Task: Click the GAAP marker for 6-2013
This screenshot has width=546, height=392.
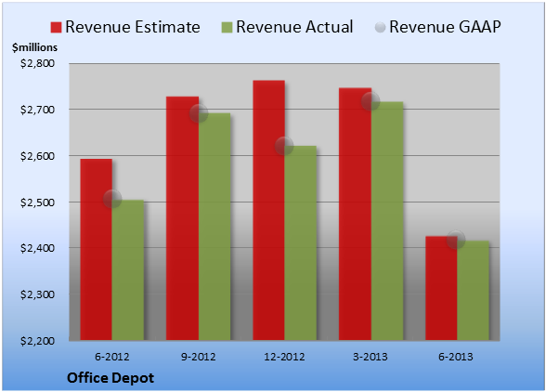Action: point(456,240)
